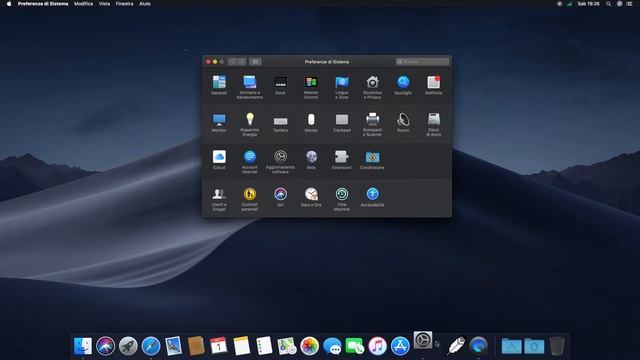Open Account Internet preferences
The width and height of the screenshot is (640, 360).
250,162
